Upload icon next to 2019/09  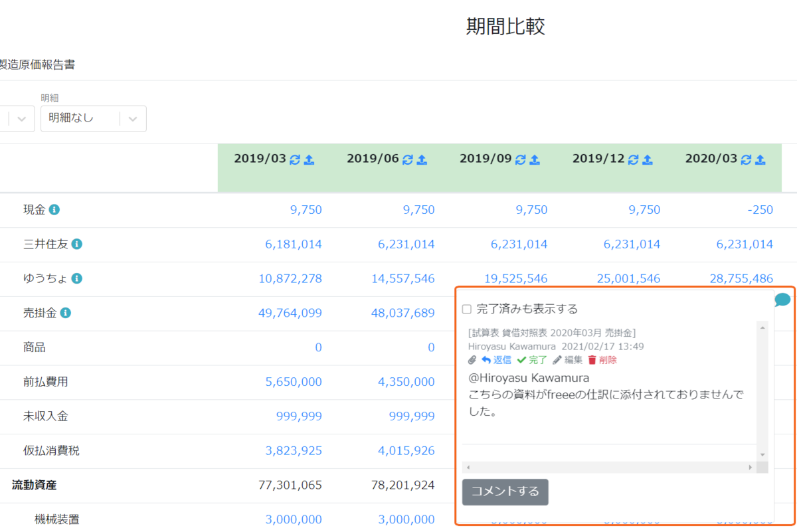tap(535, 159)
